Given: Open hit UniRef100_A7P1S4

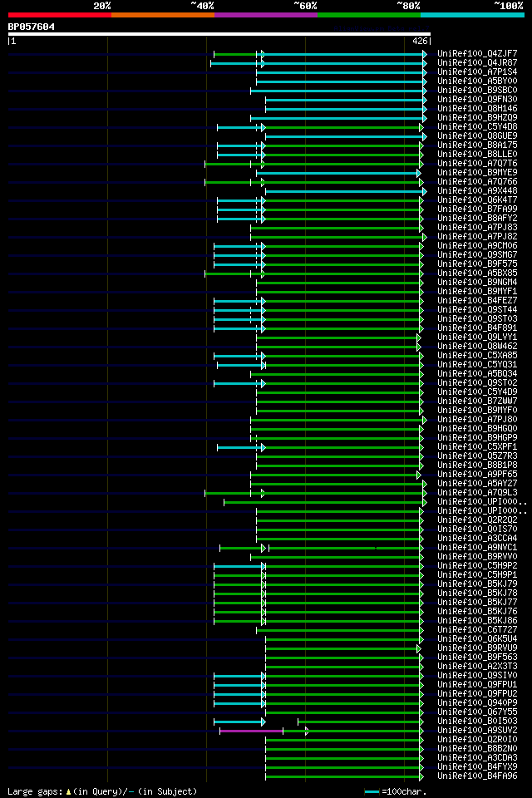Looking at the screenshot, I should tap(477, 71).
